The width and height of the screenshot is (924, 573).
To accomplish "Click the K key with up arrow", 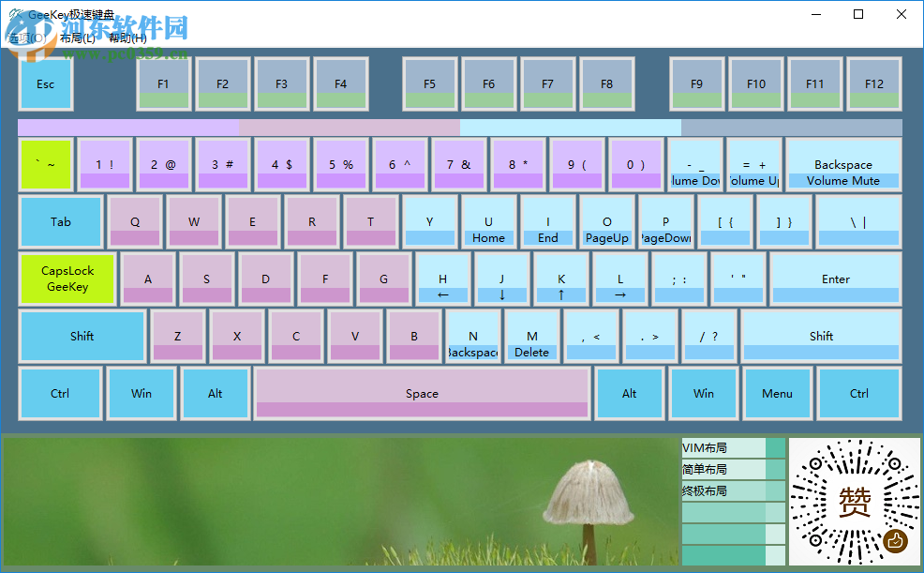I will click(561, 279).
